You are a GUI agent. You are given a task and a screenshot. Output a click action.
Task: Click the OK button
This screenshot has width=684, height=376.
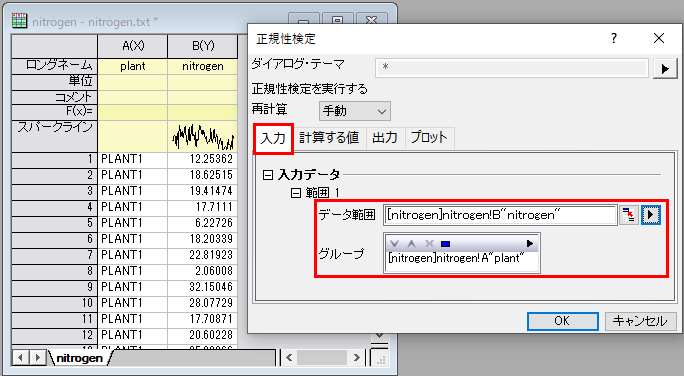562,321
